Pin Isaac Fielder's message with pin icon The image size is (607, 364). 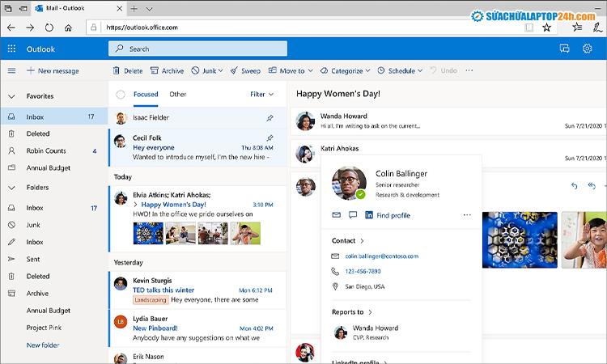pos(270,118)
